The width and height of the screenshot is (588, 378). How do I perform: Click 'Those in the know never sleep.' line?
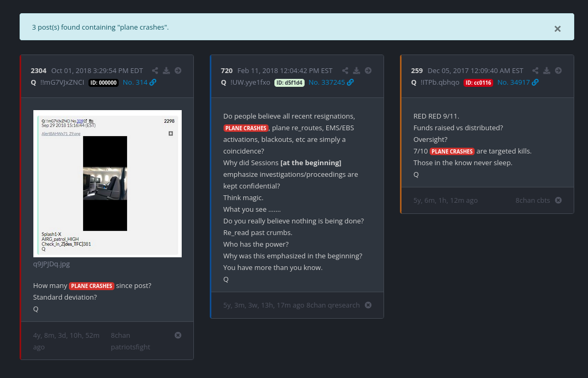click(463, 163)
